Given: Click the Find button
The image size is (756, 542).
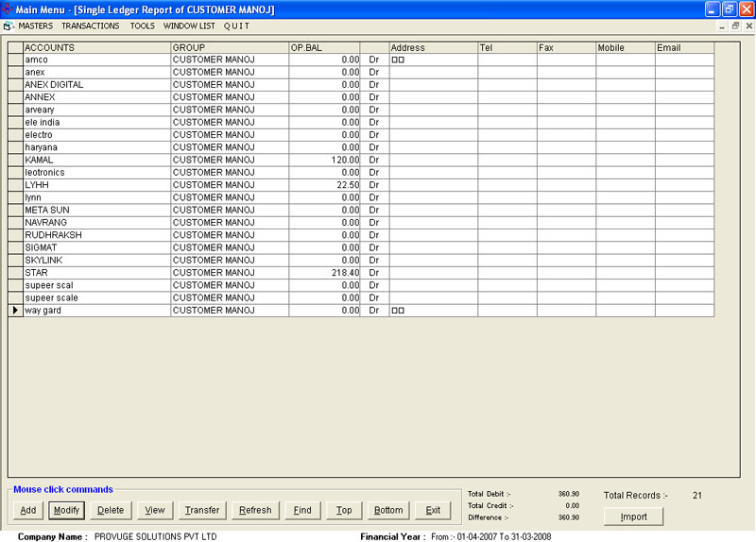Looking at the screenshot, I should tap(302, 511).
